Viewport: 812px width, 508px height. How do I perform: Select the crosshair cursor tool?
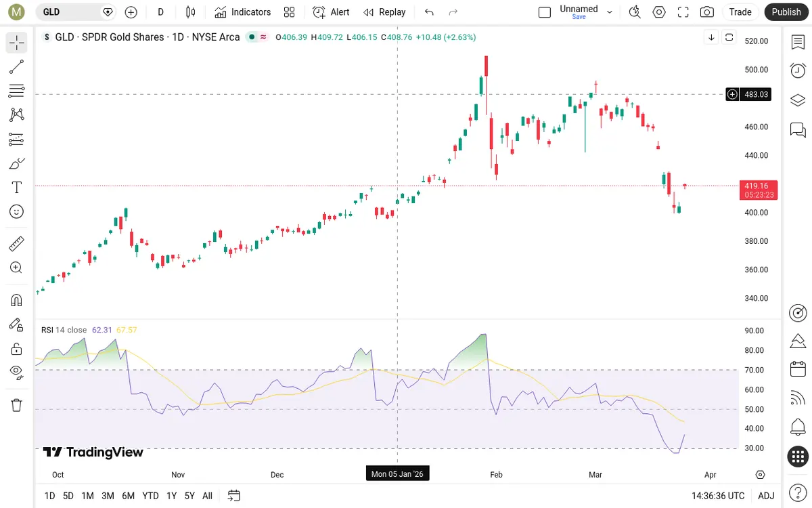point(17,43)
